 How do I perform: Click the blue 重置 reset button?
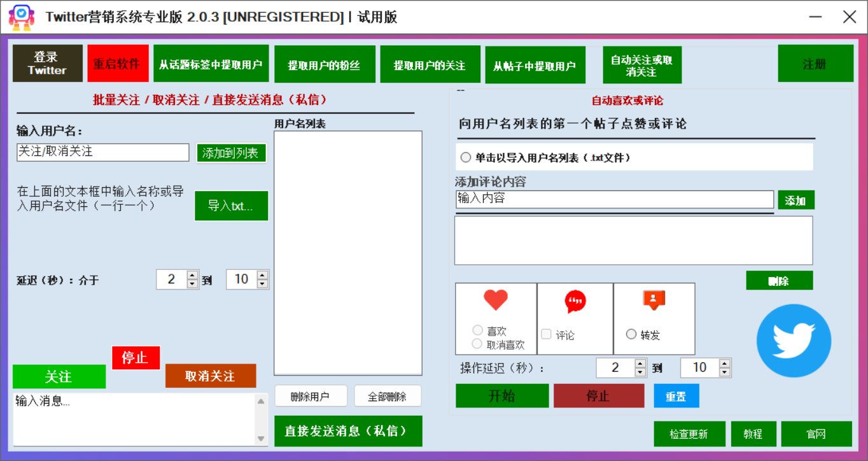[676, 395]
